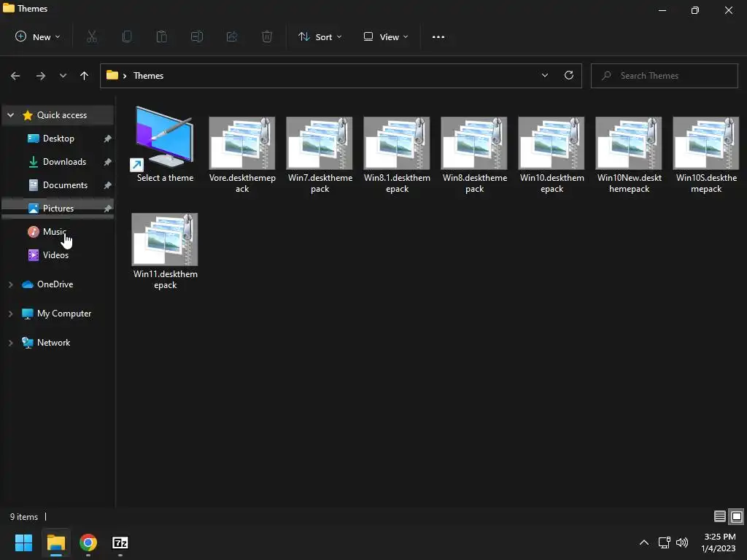Click the Copy icon in toolbar
747x560 pixels.
(x=127, y=36)
